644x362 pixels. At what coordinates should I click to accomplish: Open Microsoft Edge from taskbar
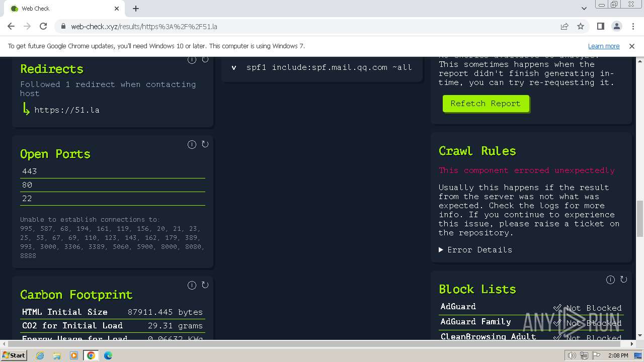108,355
